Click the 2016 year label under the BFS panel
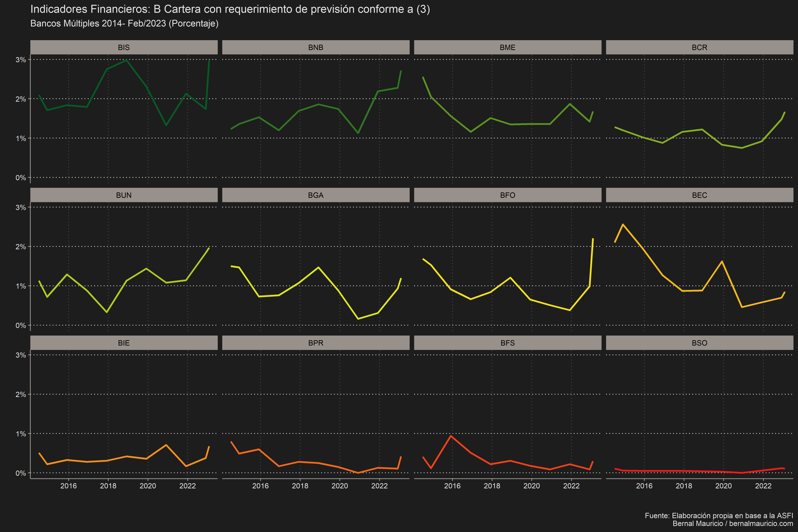The width and height of the screenshot is (798, 532). [452, 486]
